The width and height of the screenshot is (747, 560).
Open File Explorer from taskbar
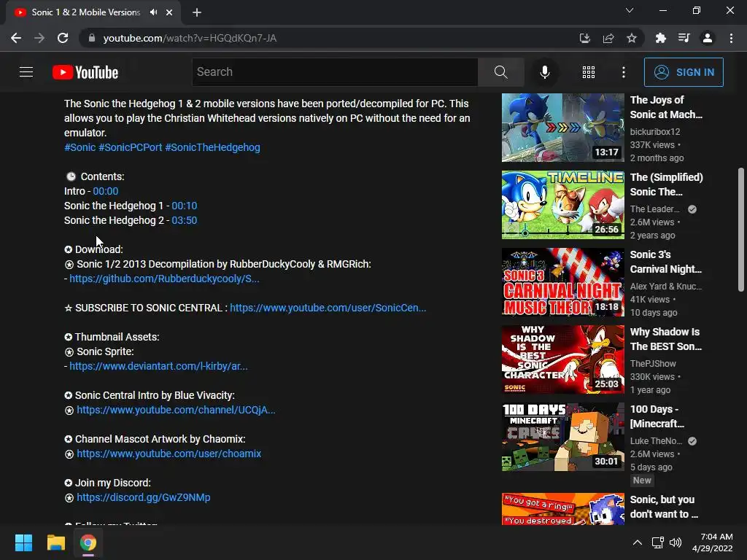[x=55, y=542]
